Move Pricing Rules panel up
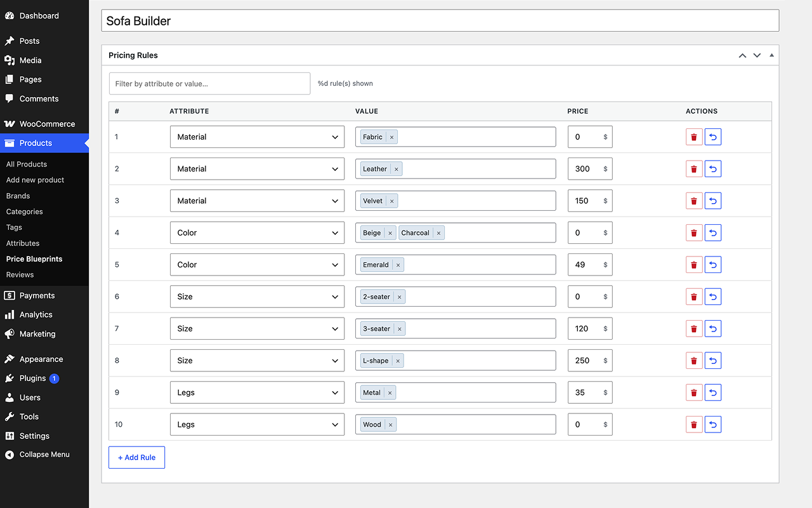The width and height of the screenshot is (812, 508). [x=742, y=55]
